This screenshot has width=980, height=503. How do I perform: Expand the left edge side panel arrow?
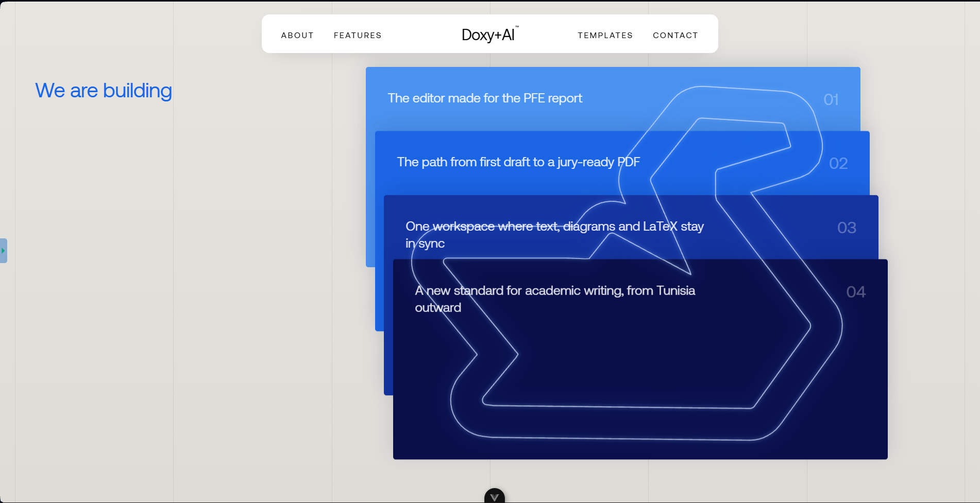click(4, 251)
